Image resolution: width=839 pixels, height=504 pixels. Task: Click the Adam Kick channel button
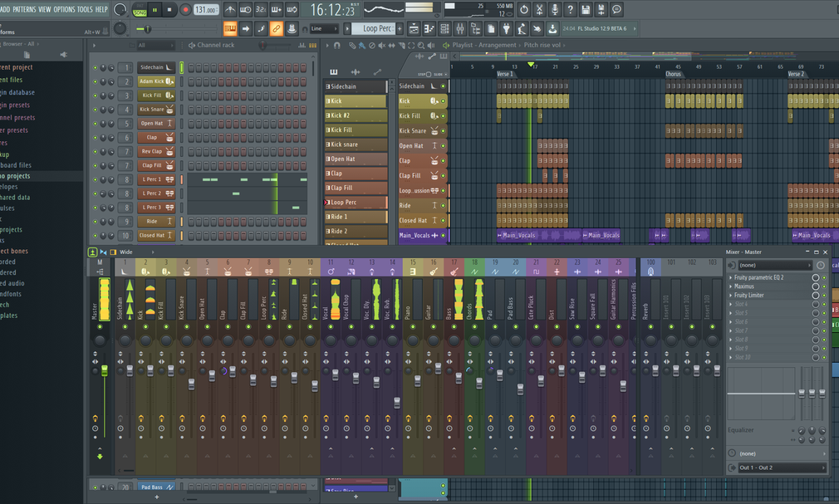point(152,81)
